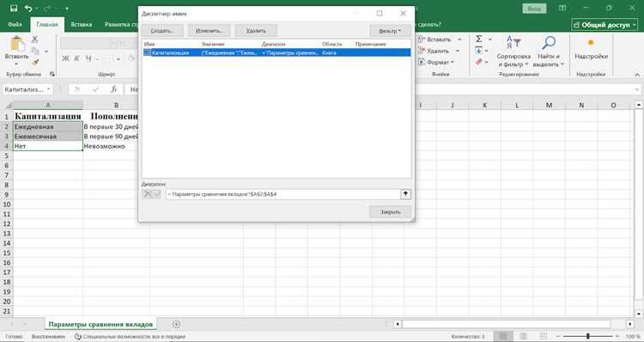Apply bold with the Ж button
The width and height of the screenshot is (644, 342).
[65, 58]
